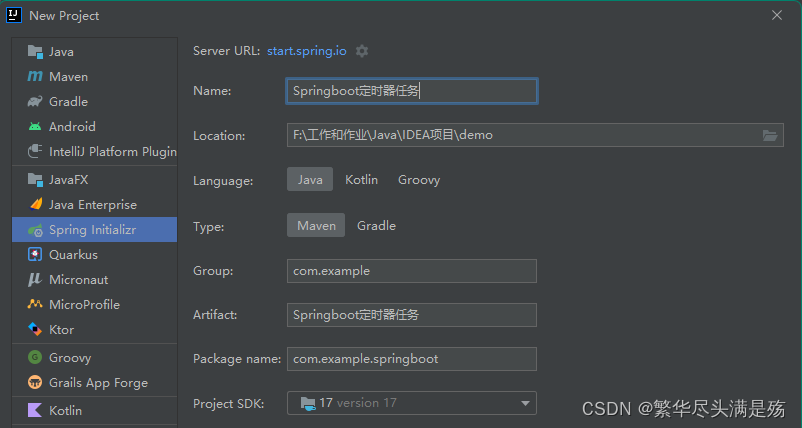Click the Maven 'm' icon
This screenshot has width=802, height=428.
tap(35, 77)
